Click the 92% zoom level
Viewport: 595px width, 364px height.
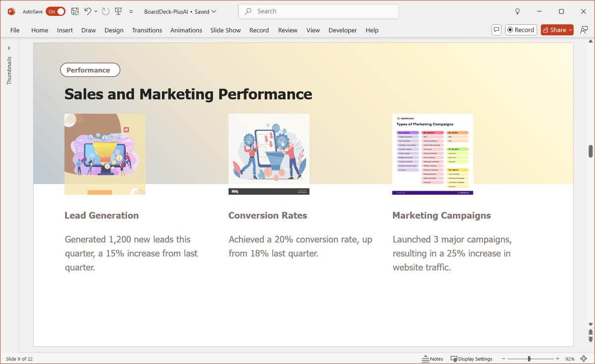tap(569, 359)
